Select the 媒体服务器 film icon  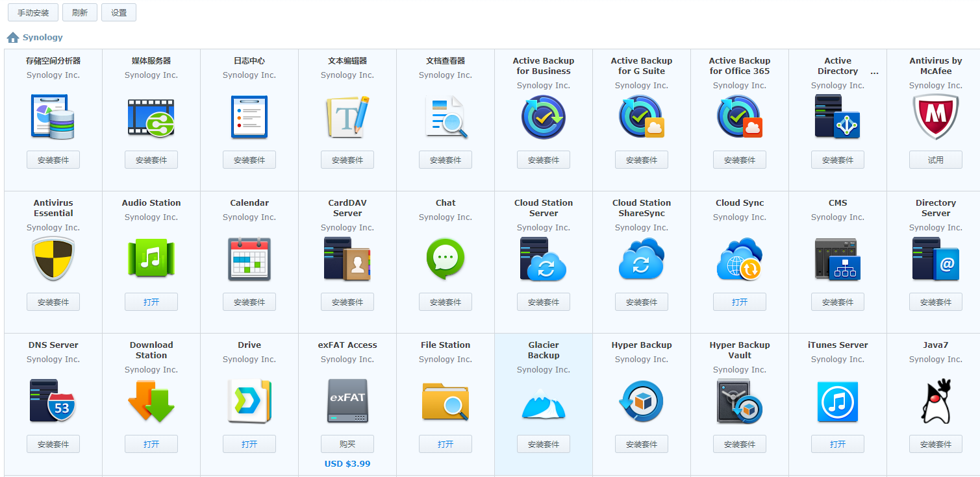click(151, 117)
